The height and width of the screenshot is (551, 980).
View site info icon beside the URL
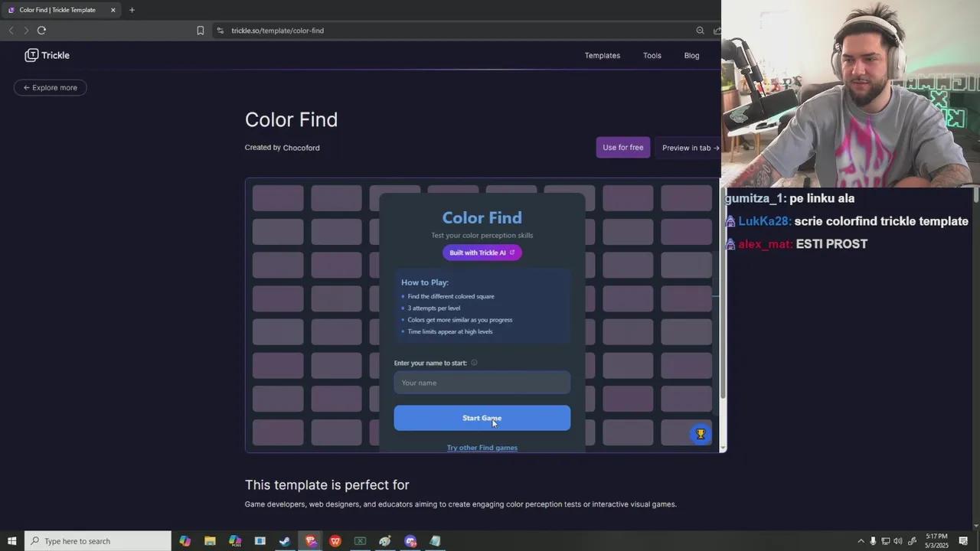220,31
